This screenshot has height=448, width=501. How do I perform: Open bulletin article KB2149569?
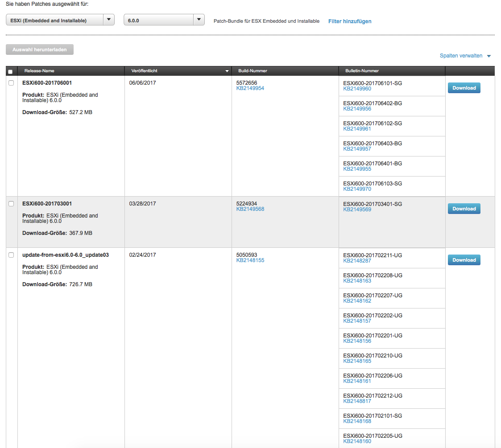tap(357, 210)
